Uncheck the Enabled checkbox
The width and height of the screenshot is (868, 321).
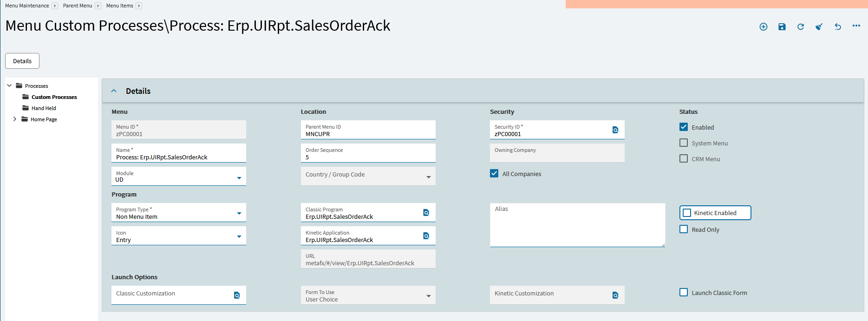click(x=684, y=127)
